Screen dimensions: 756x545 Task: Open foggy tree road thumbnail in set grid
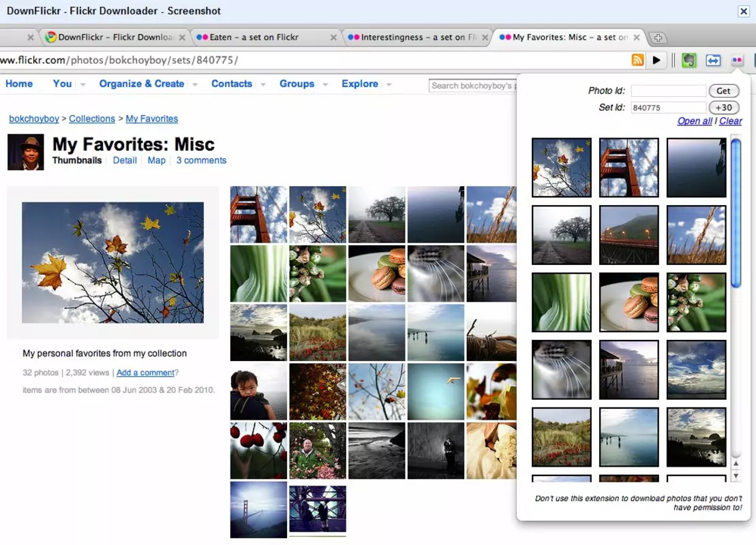tap(376, 215)
